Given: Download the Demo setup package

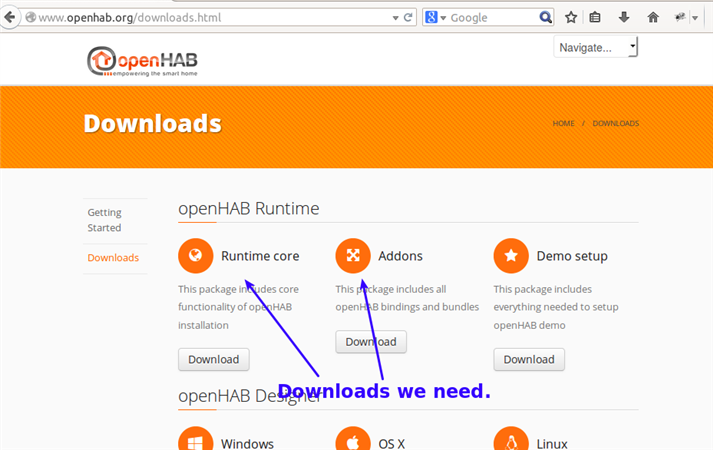Looking at the screenshot, I should (529, 360).
